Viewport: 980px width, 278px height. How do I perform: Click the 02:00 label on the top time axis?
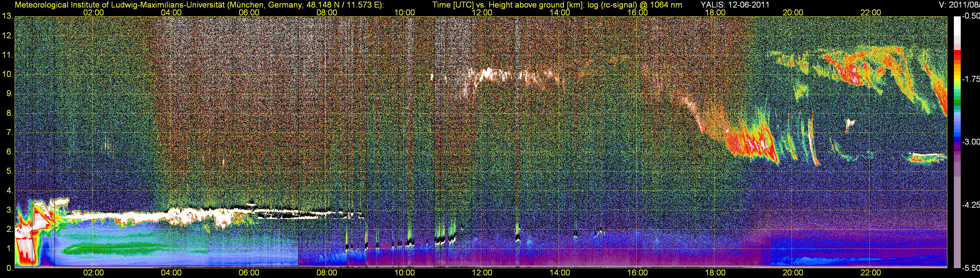pos(93,12)
